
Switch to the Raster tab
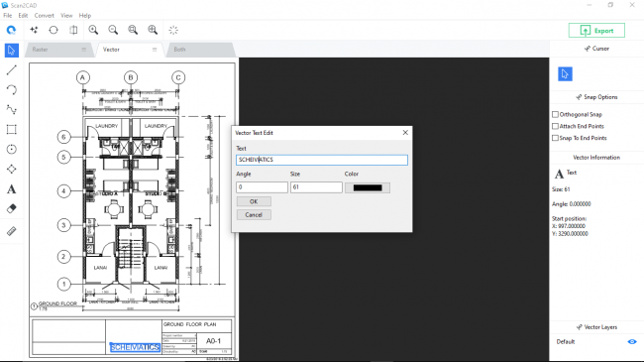coord(59,50)
